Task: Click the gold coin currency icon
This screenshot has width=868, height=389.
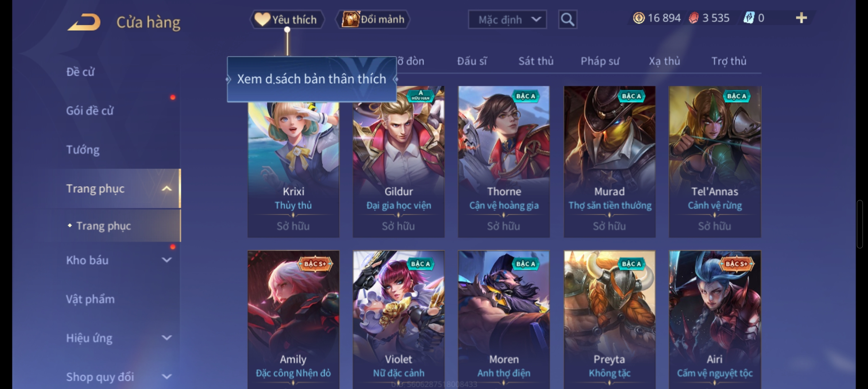Action: click(x=639, y=18)
